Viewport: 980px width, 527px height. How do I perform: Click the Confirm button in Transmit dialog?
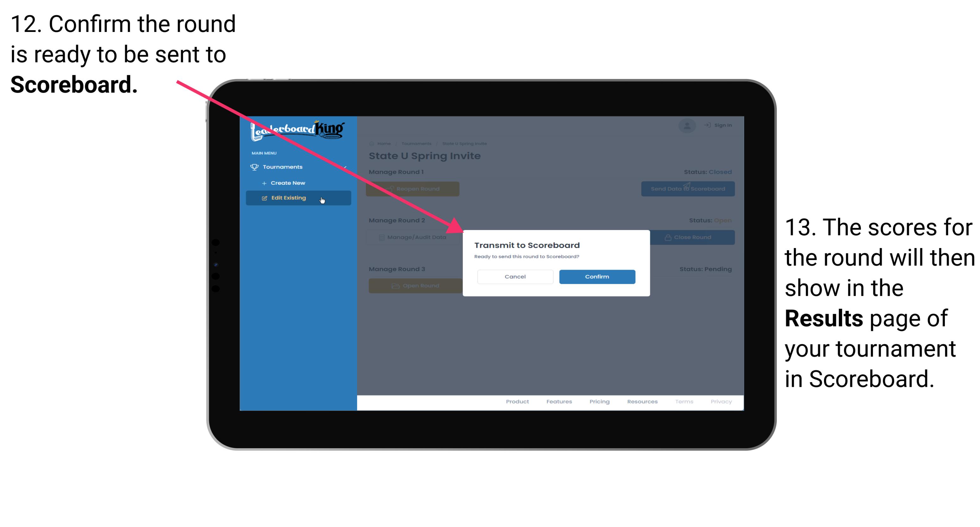pyautogui.click(x=596, y=276)
